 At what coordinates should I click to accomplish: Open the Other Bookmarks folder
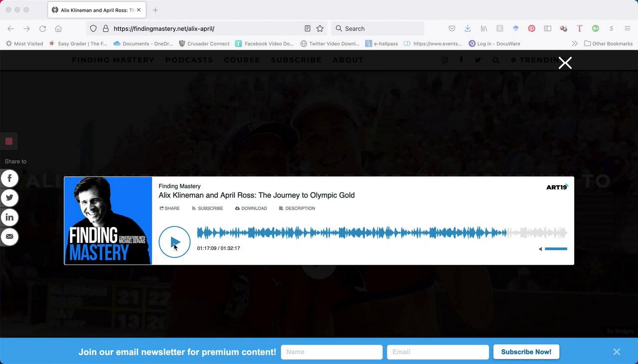click(x=608, y=43)
